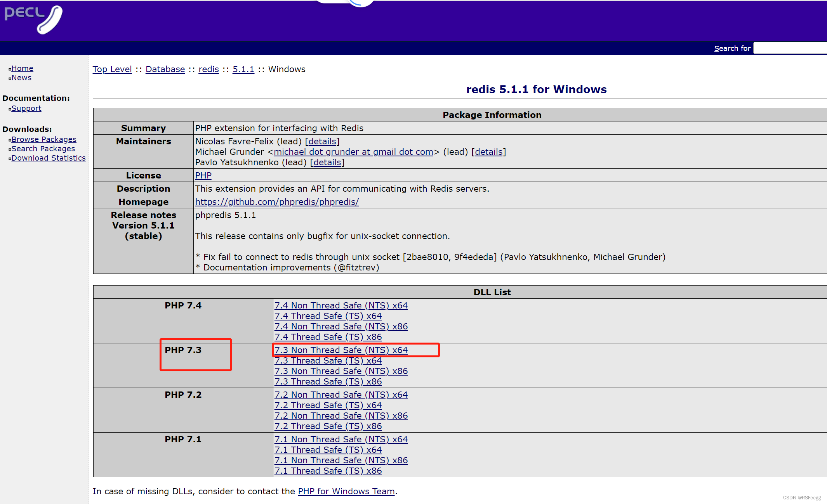
Task: Open Nicolas Favre-Felix details link
Action: click(322, 141)
